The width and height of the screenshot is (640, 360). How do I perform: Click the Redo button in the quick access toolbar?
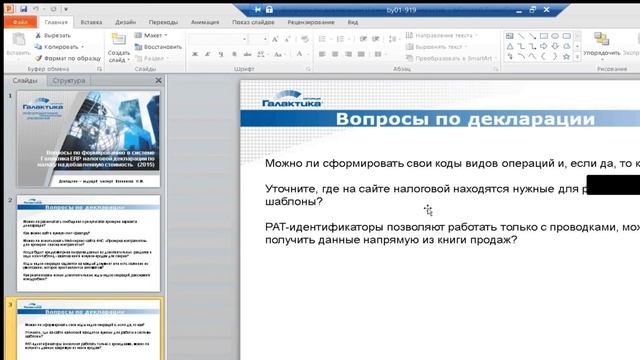click(53, 9)
